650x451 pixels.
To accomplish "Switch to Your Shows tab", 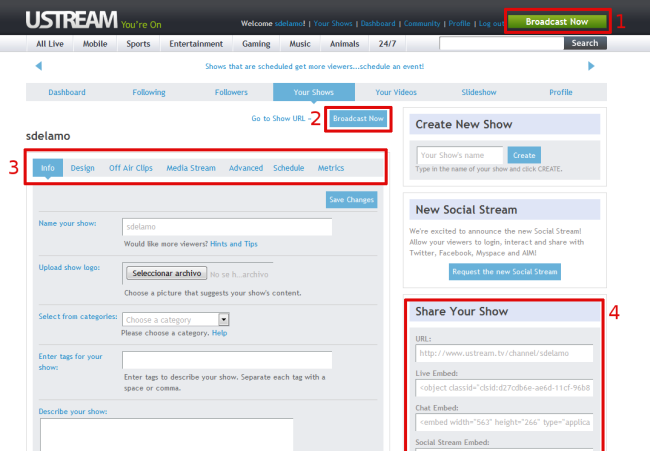I will pos(314,92).
